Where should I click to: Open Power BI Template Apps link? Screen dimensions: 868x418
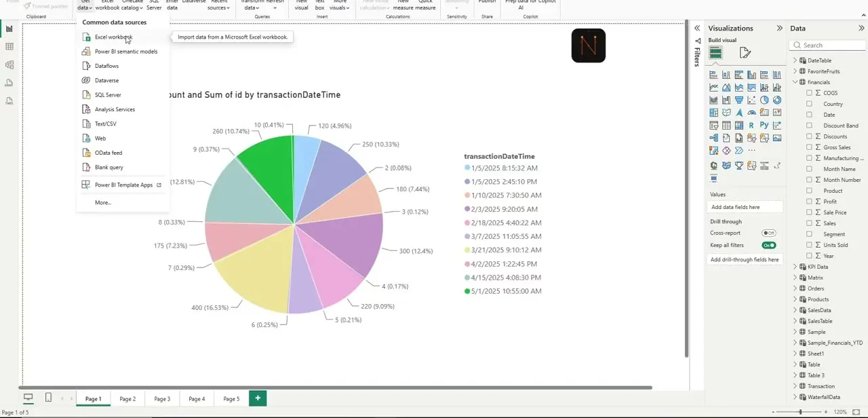pyautogui.click(x=123, y=185)
